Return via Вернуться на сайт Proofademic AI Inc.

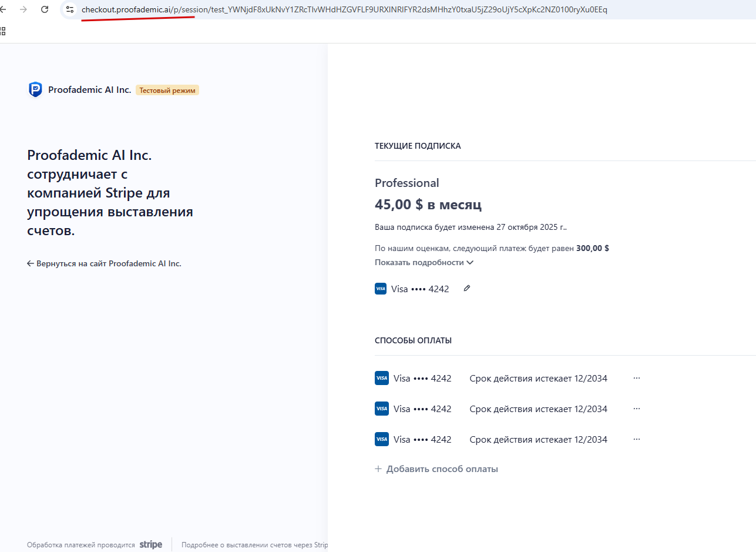tap(104, 263)
